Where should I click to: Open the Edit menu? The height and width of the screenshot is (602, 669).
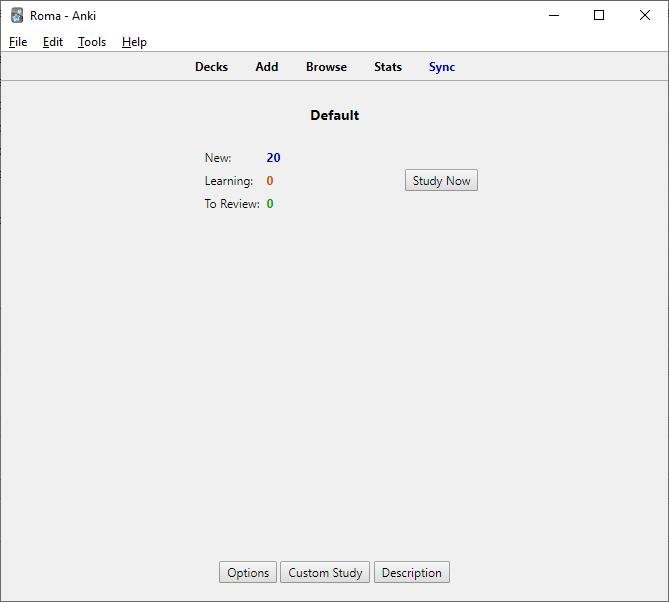(x=53, y=42)
